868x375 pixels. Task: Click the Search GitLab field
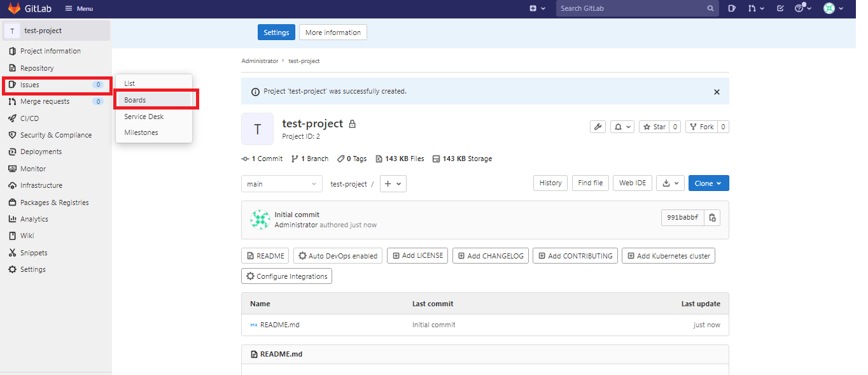[637, 9]
